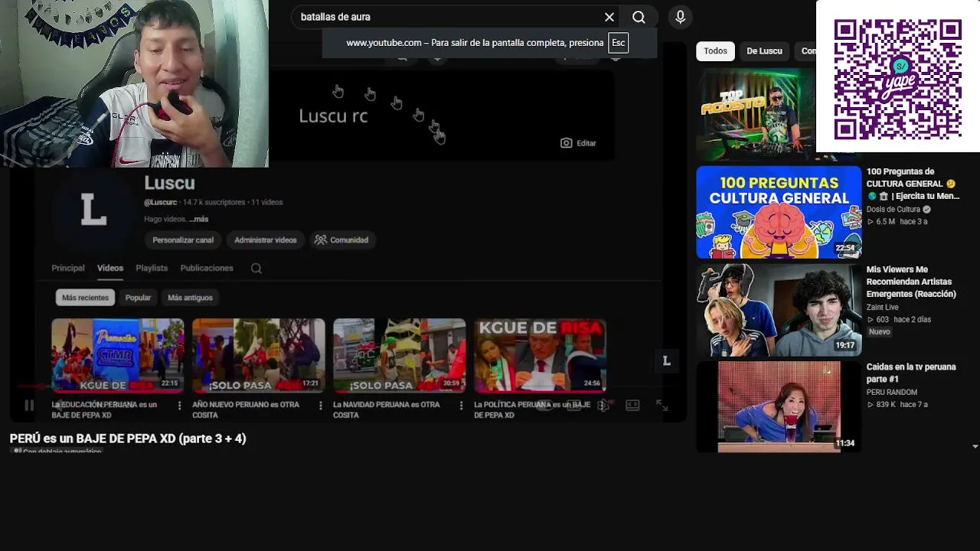Switch the player to theater mode

[632, 406]
